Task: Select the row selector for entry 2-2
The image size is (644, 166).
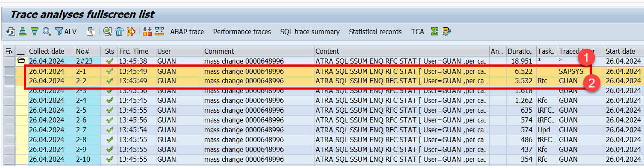Action: pyautogui.click(x=9, y=81)
